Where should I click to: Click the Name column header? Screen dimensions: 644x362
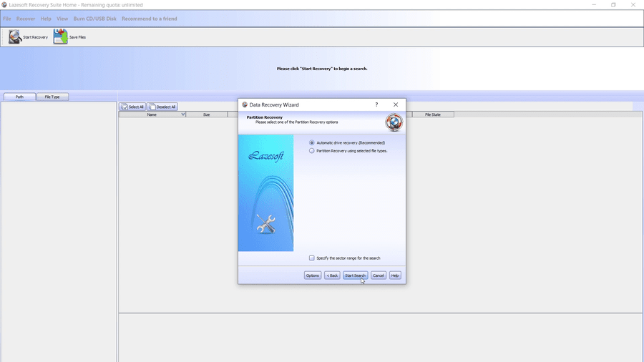click(x=152, y=114)
